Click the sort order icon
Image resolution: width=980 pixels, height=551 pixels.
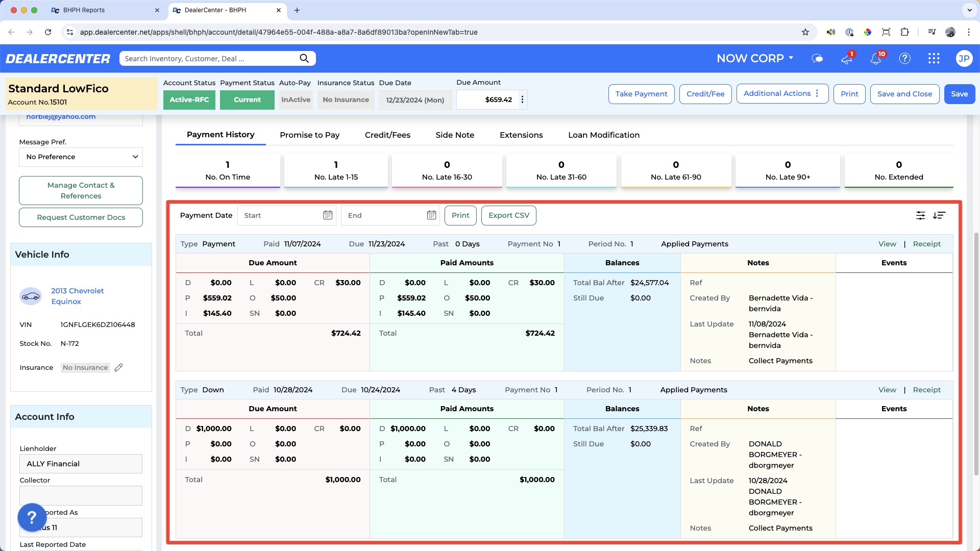[x=939, y=215]
